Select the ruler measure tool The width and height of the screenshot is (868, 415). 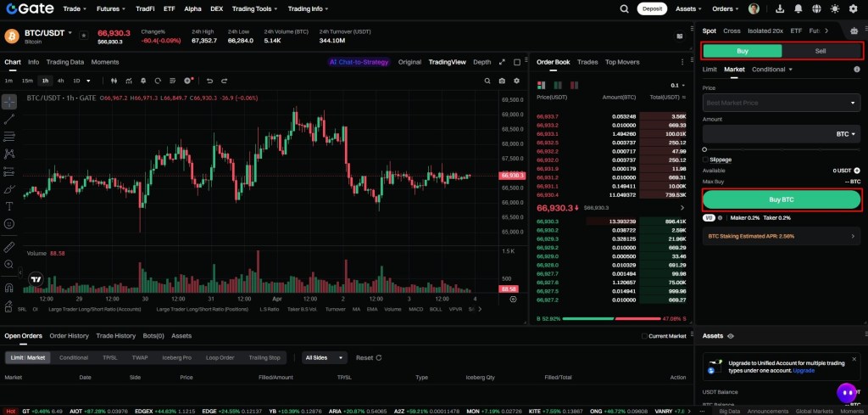point(9,247)
